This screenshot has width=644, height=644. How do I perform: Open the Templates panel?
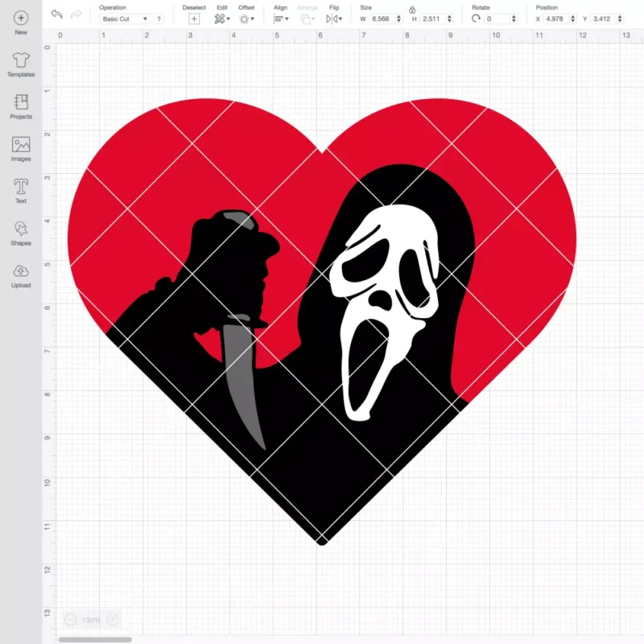tap(21, 65)
